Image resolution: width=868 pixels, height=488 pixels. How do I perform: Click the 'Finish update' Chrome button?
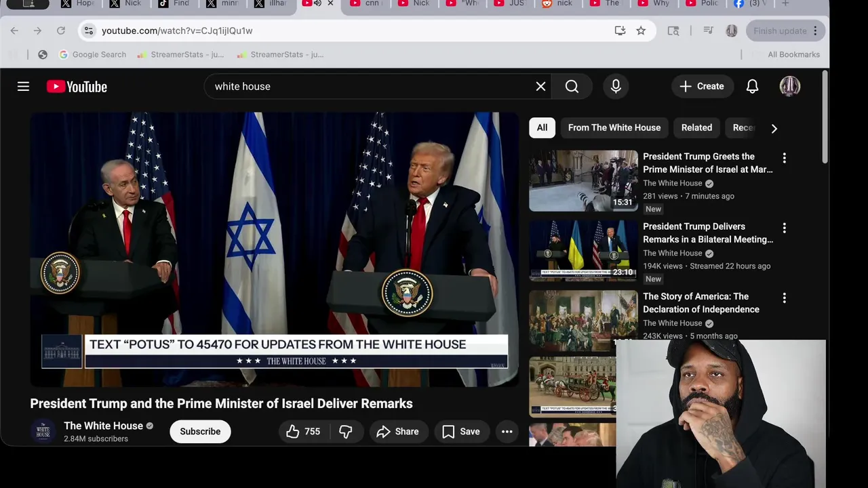pos(784,30)
